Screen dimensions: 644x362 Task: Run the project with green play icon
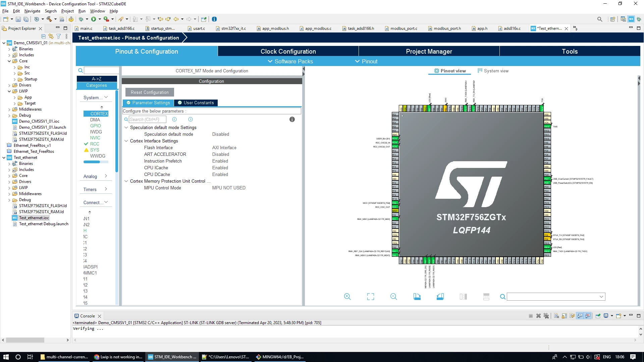click(94, 19)
